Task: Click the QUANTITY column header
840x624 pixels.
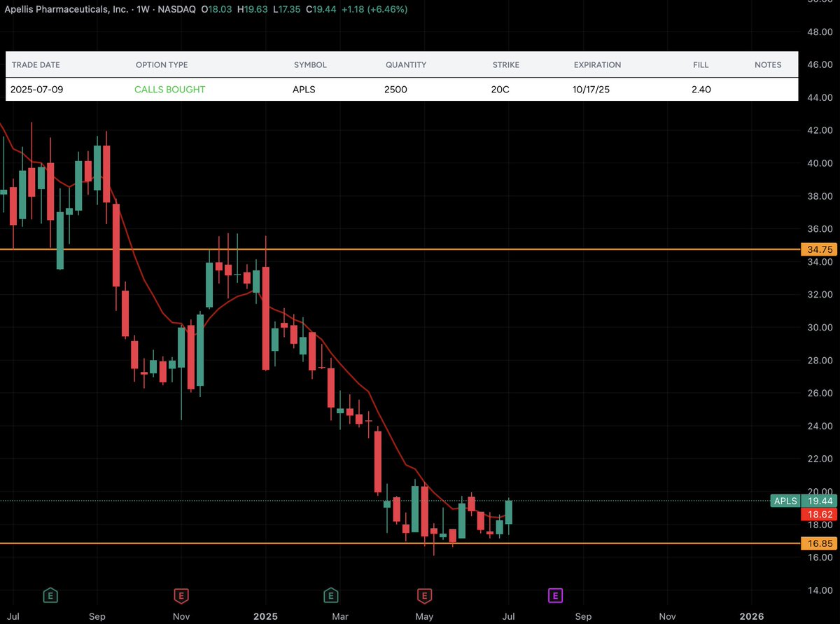Action: 406,64
